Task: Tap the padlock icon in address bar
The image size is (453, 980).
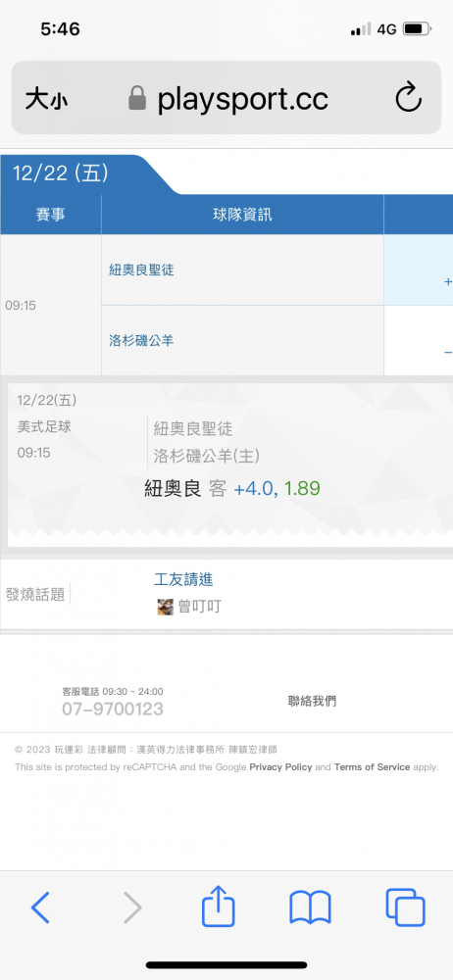Action: 137,98
